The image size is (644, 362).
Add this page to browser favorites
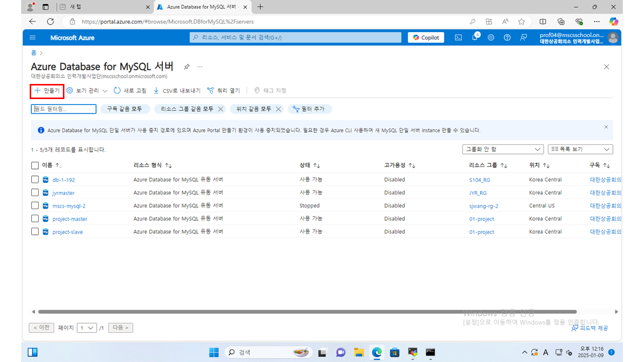(x=522, y=22)
